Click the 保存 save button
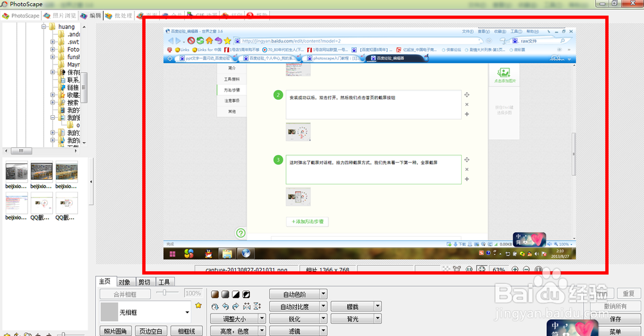 (x=615, y=319)
